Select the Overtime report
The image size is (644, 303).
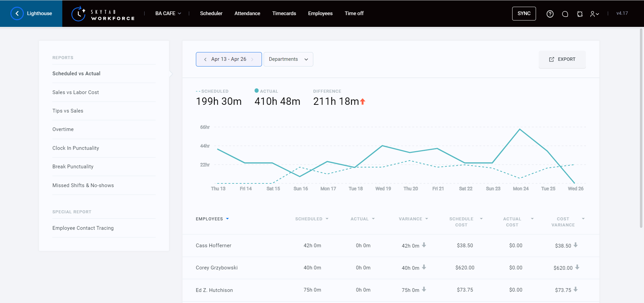coord(63,129)
